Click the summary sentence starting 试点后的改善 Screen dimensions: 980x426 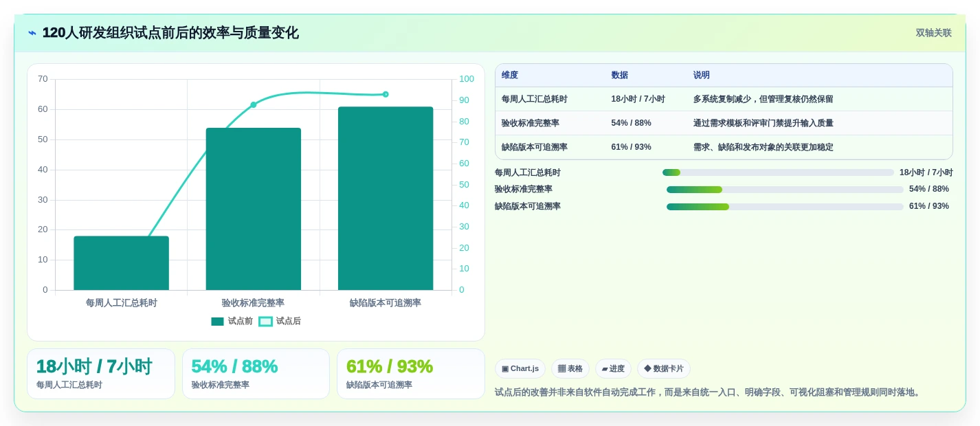click(x=709, y=392)
